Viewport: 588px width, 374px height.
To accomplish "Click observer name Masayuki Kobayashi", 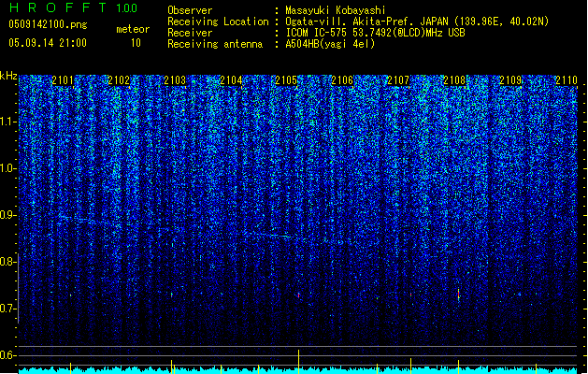I will click(336, 10).
